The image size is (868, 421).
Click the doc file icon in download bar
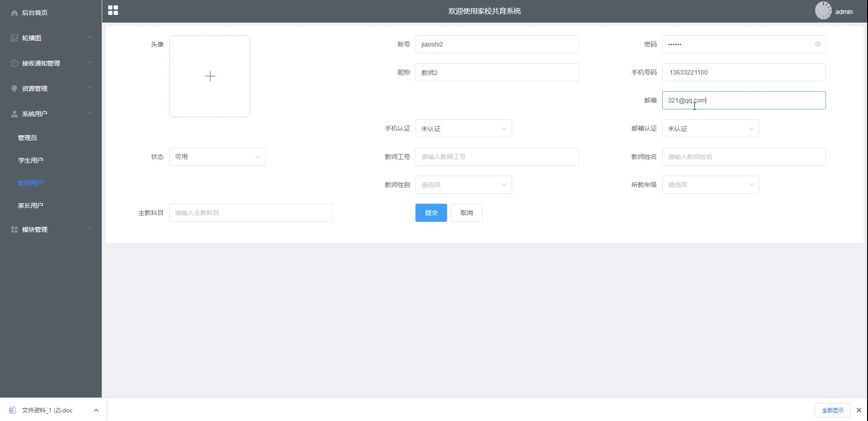tap(12, 410)
